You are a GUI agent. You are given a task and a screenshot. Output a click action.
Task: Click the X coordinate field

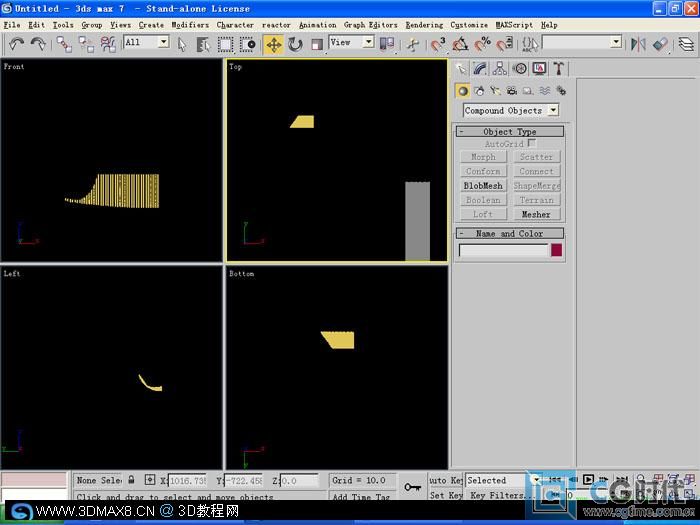(187, 480)
